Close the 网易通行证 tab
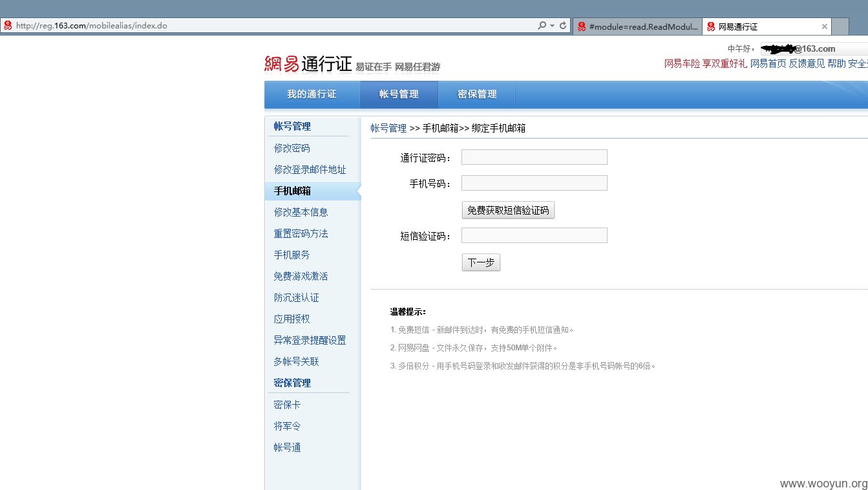 825,27
